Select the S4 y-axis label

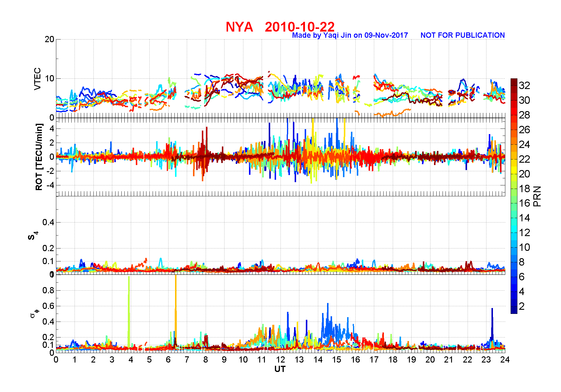tap(33, 236)
